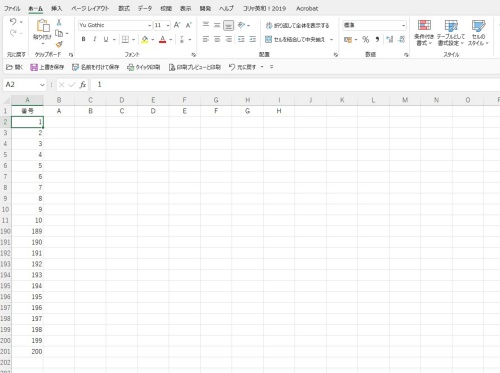Switch to the ページ レイアウト tab
Screen dimensions: 500x373
pyautogui.click(x=90, y=8)
